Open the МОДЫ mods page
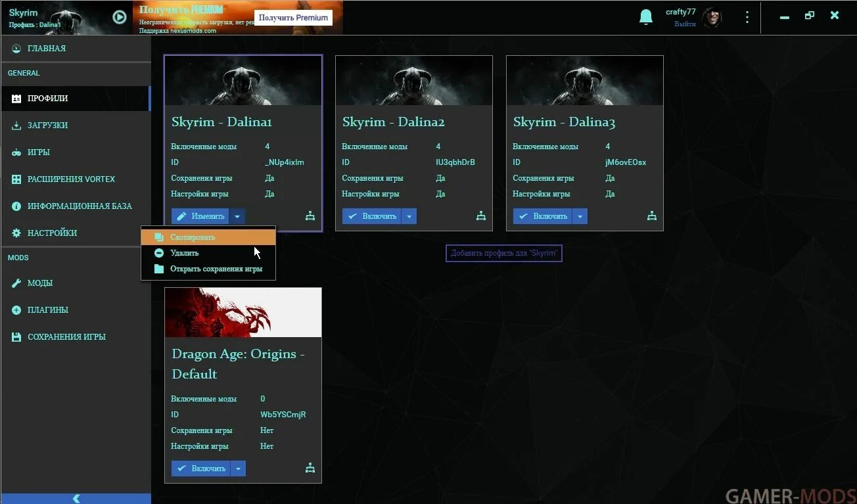 point(76,283)
